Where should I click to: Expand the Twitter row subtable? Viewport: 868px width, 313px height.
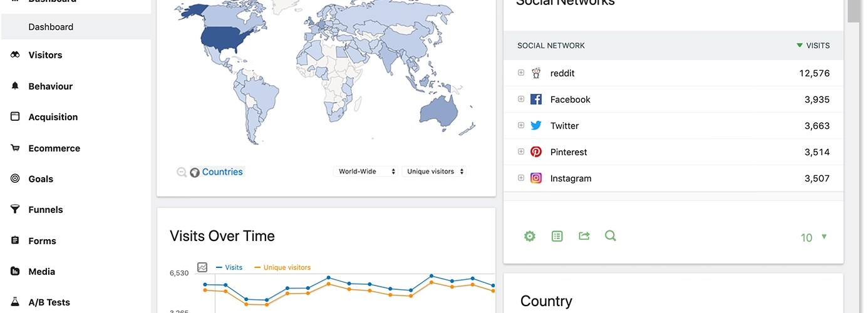(521, 126)
